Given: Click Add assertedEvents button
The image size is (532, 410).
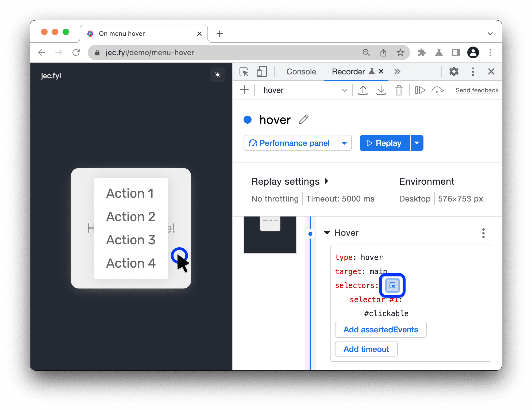Looking at the screenshot, I should pyautogui.click(x=380, y=329).
